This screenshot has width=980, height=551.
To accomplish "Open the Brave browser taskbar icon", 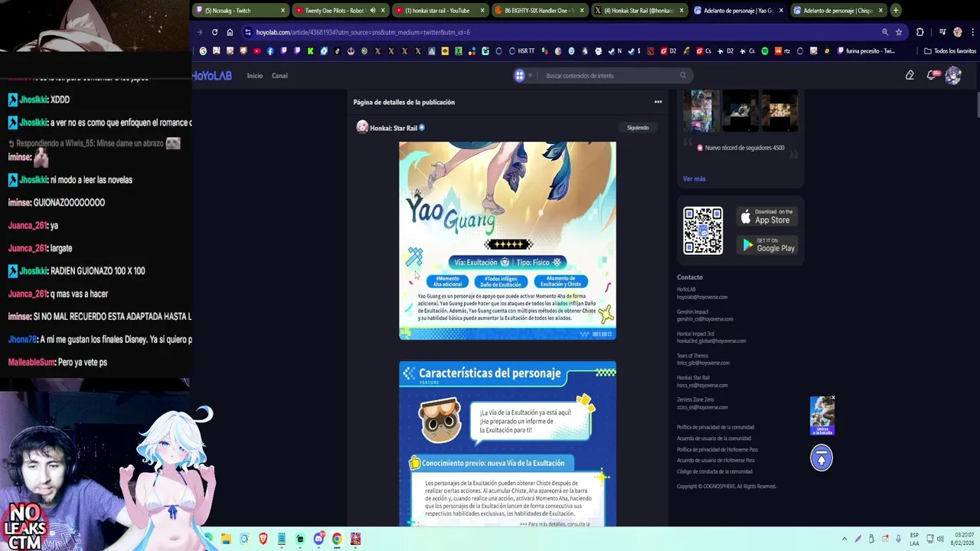I will pos(263,539).
